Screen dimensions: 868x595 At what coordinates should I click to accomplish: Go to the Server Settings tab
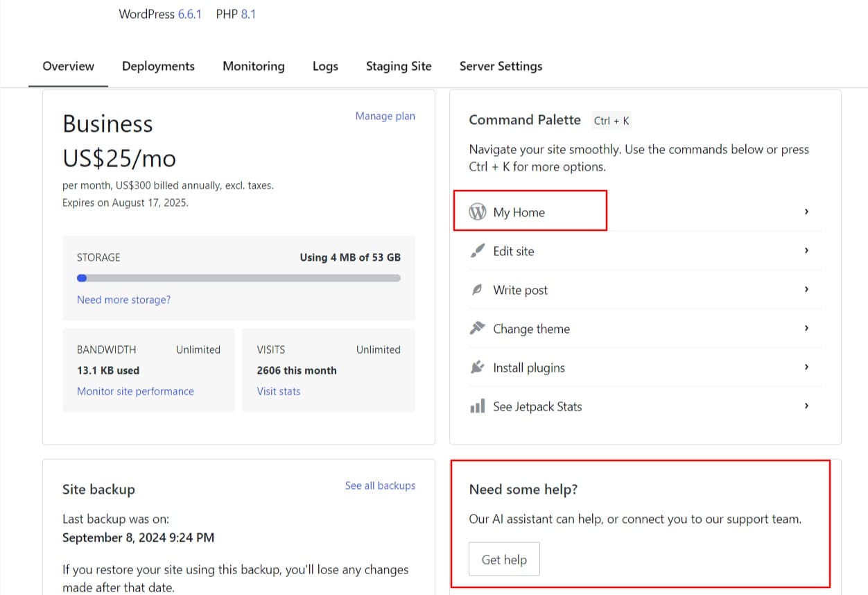(501, 67)
